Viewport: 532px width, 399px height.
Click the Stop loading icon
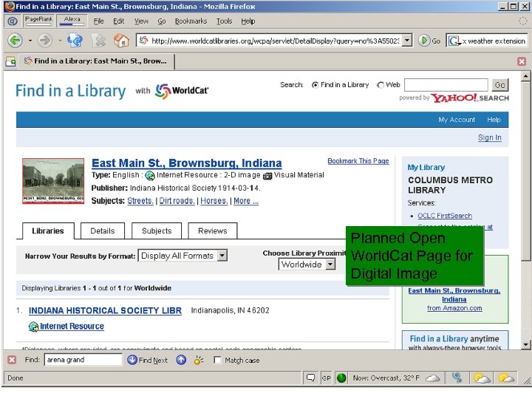pyautogui.click(x=100, y=41)
